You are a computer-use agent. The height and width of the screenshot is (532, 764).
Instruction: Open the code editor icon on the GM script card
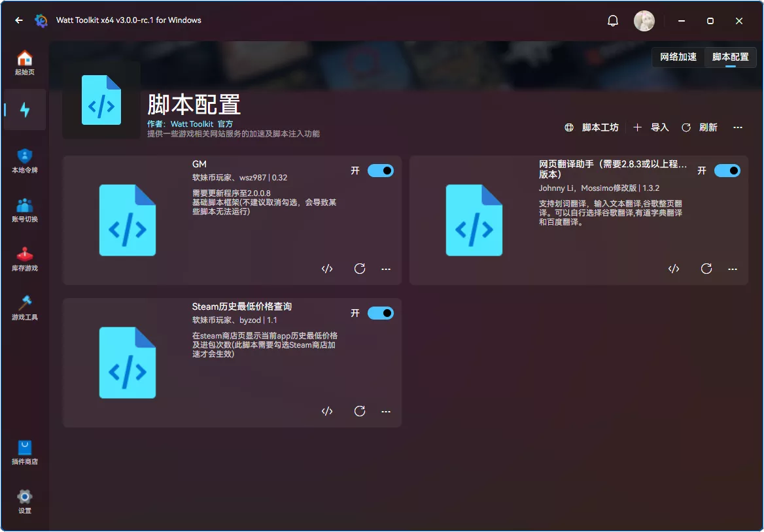327,269
